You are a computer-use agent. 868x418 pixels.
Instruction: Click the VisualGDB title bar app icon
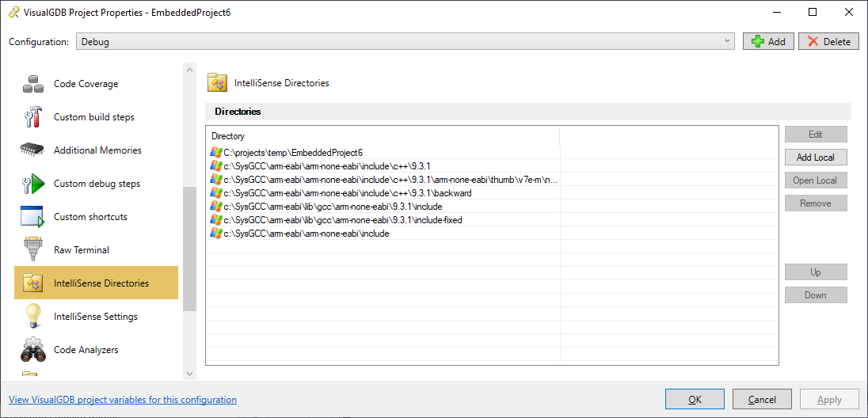[13, 13]
